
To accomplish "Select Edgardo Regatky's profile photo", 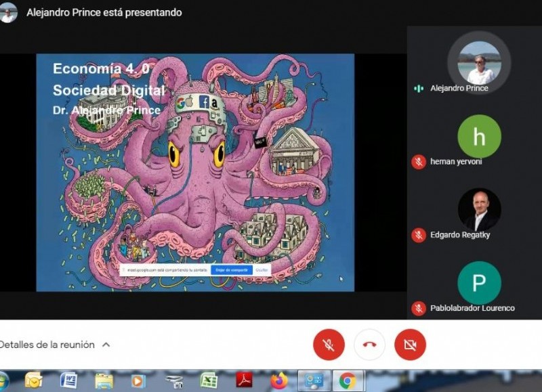I will click(x=479, y=210).
